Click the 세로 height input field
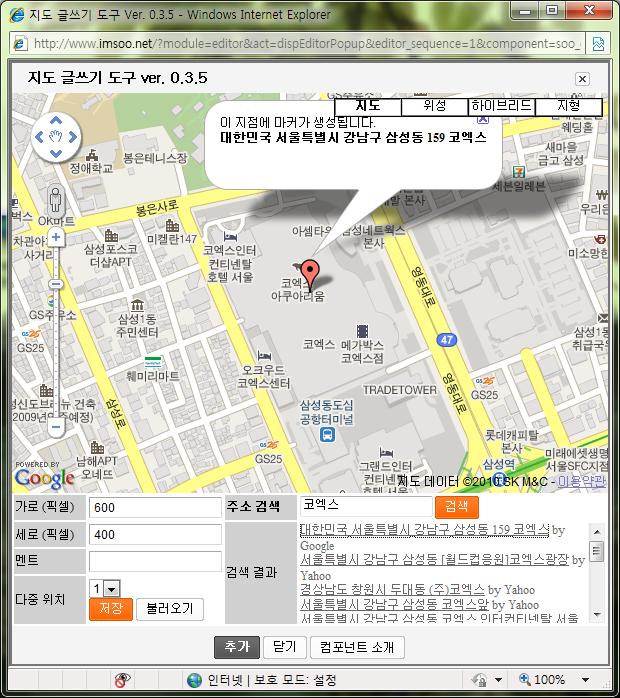The image size is (620, 698). [x=155, y=535]
